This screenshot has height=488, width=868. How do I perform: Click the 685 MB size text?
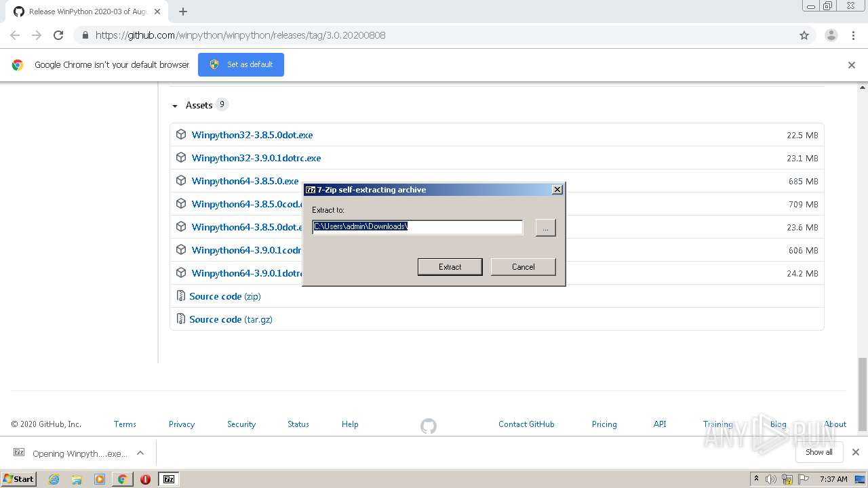804,182
